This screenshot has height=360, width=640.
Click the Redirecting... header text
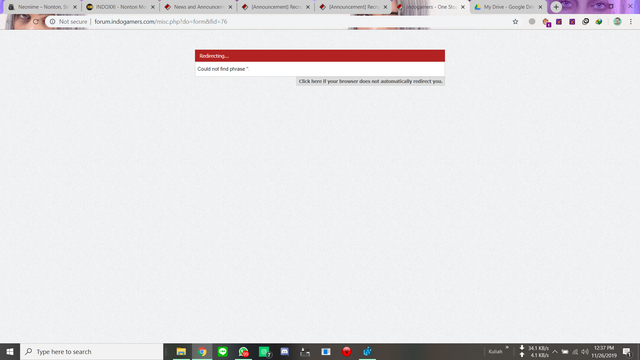(x=214, y=56)
